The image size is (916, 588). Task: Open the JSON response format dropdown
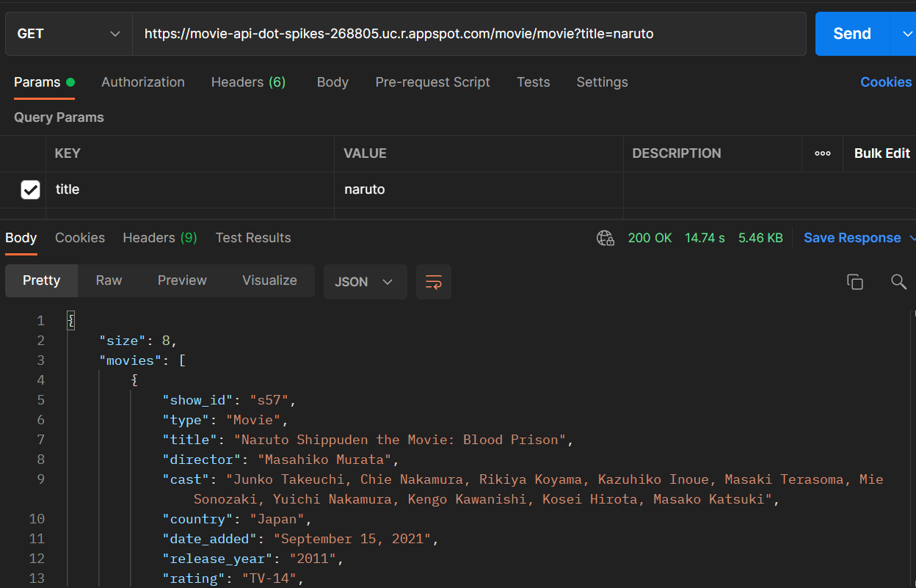click(x=365, y=281)
